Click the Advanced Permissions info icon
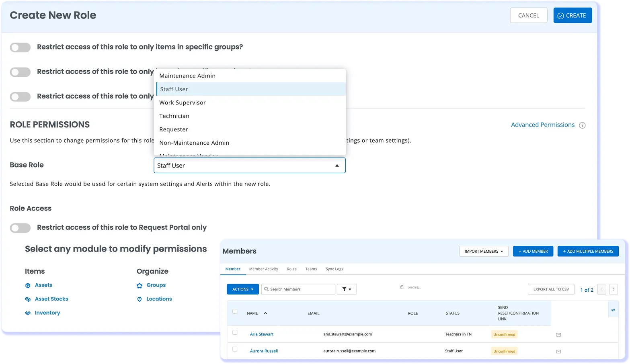The height and width of the screenshot is (364, 630). [582, 125]
